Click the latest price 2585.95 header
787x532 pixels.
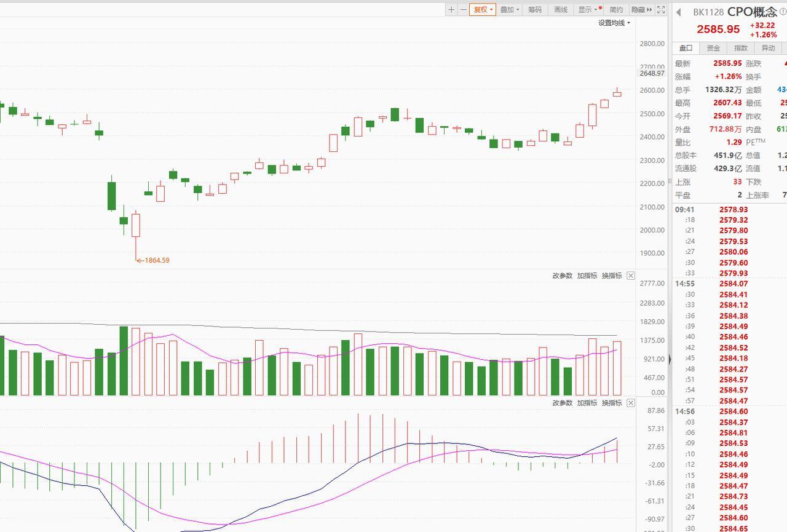click(718, 29)
